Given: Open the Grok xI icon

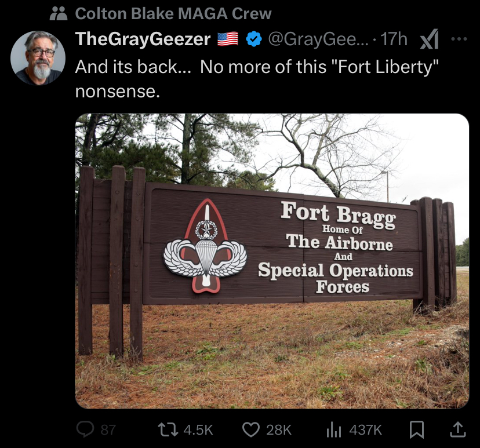Looking at the screenshot, I should [x=429, y=39].
